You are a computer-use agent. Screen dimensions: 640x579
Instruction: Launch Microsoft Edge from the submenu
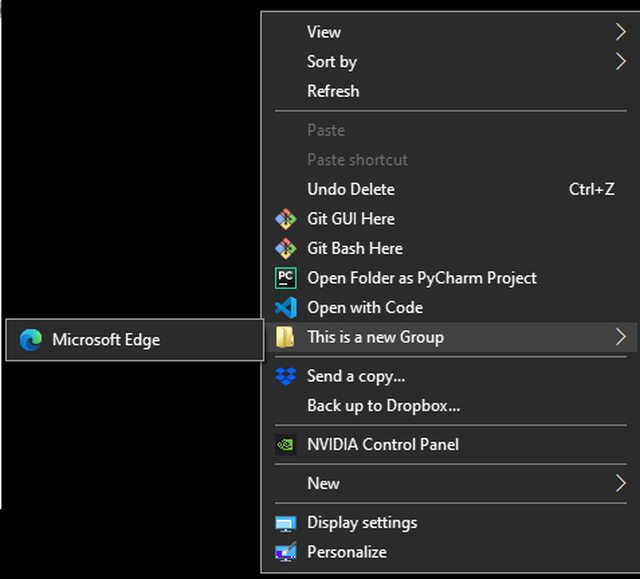coord(106,340)
